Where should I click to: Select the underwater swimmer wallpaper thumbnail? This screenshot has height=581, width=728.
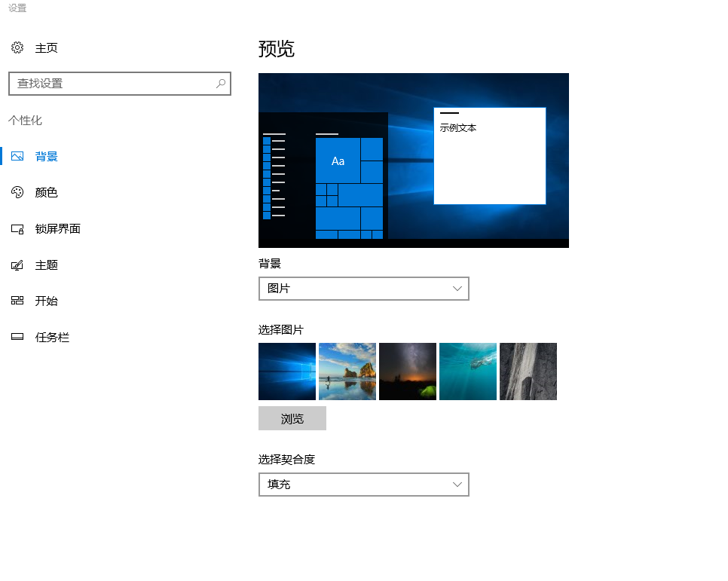[x=468, y=372]
